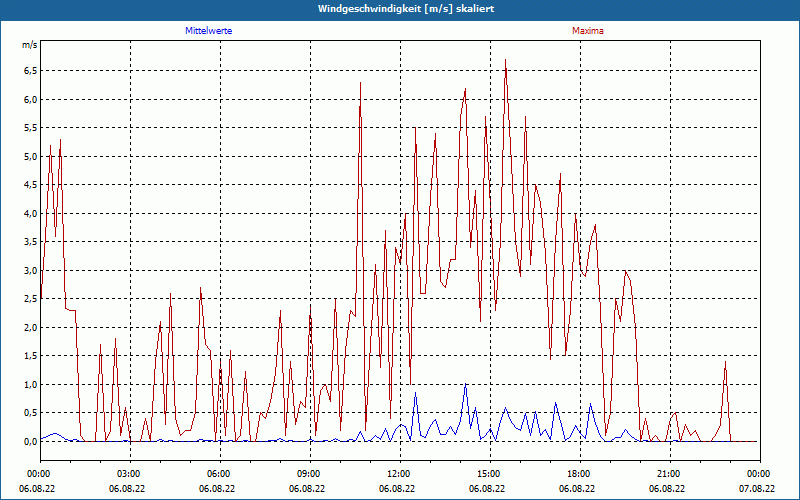Click the 4,5 y-axis value
Viewport: 800px width, 500px height.
pos(31,185)
